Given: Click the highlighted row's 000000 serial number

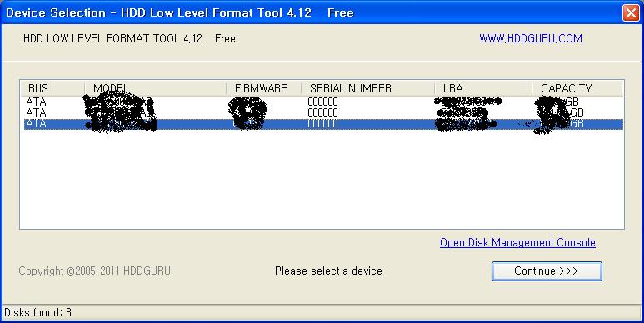Looking at the screenshot, I should tap(322, 124).
